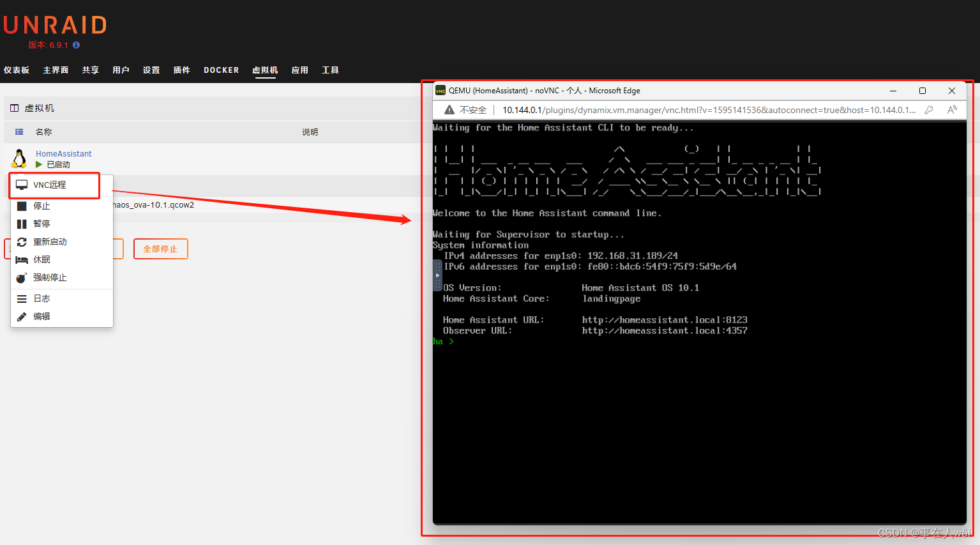Click the haos_ova-10.1.qcow2 disk path
Viewport: 980px width, 545px height.
pos(153,205)
